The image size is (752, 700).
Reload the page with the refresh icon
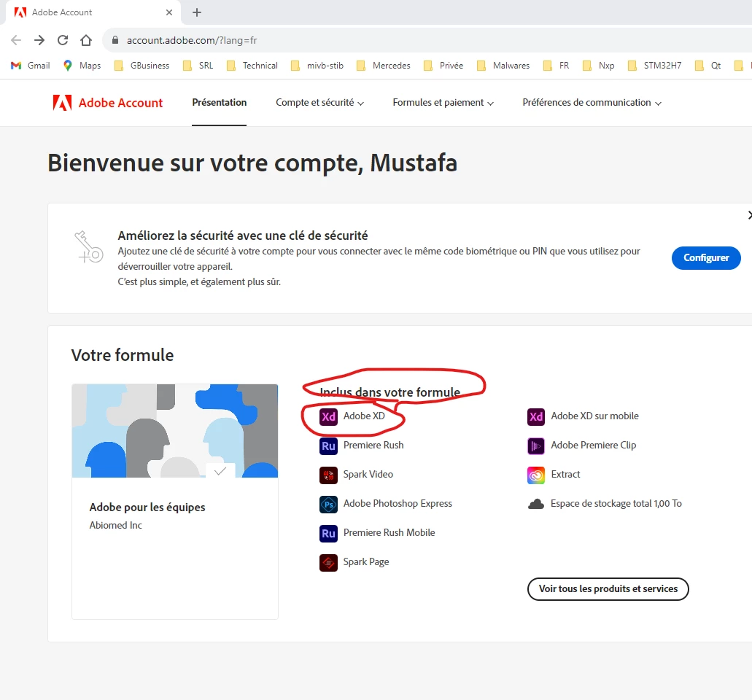tap(63, 40)
